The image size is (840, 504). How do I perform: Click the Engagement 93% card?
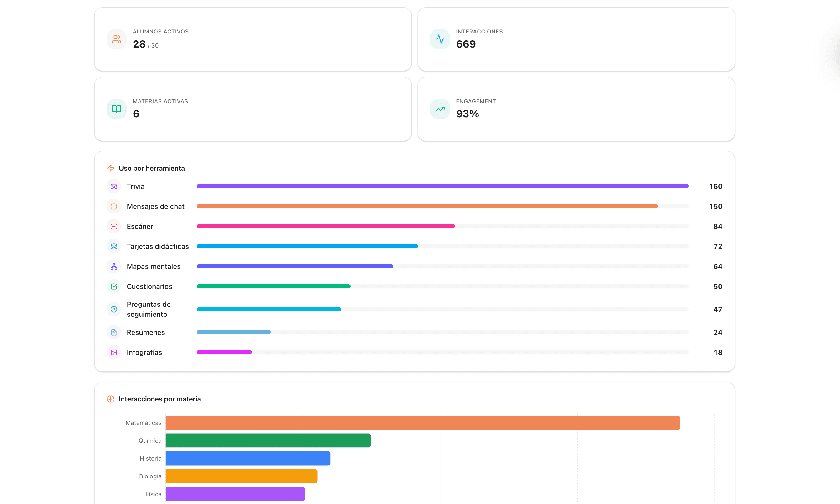coord(576,109)
